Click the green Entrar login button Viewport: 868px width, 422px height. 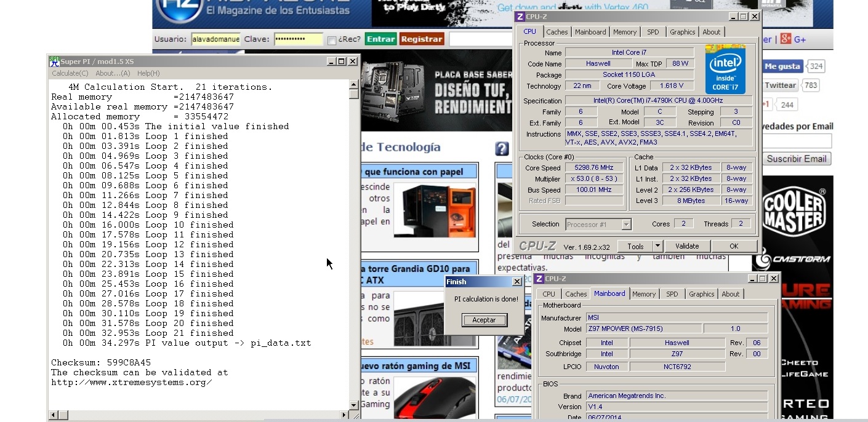pos(380,39)
